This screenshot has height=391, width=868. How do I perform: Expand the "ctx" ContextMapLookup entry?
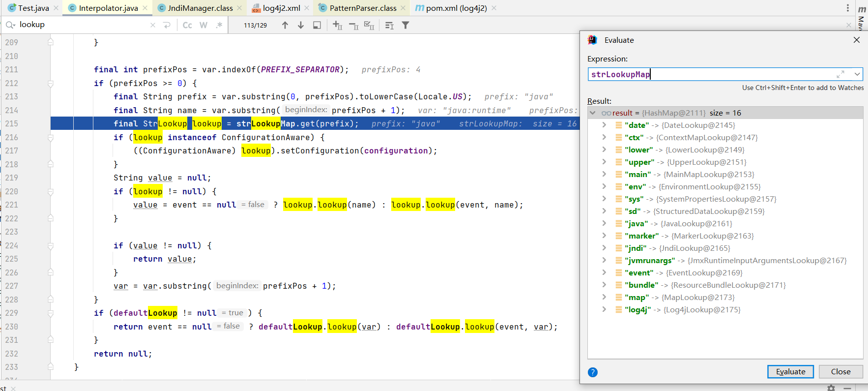pos(604,137)
